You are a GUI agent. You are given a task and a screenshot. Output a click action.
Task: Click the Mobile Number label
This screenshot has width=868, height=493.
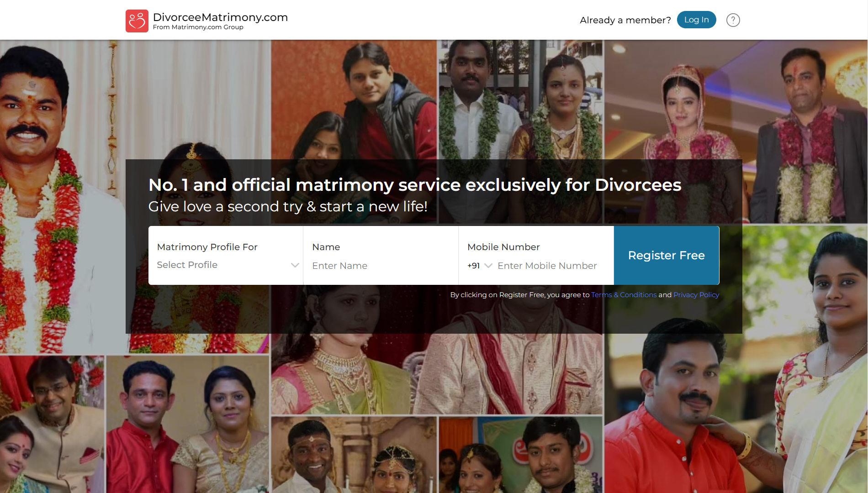[503, 247]
